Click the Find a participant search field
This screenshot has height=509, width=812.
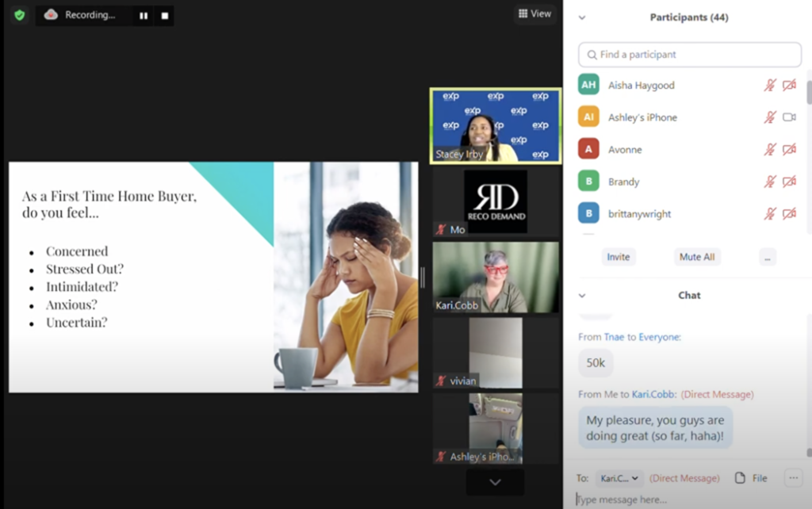[x=690, y=55]
